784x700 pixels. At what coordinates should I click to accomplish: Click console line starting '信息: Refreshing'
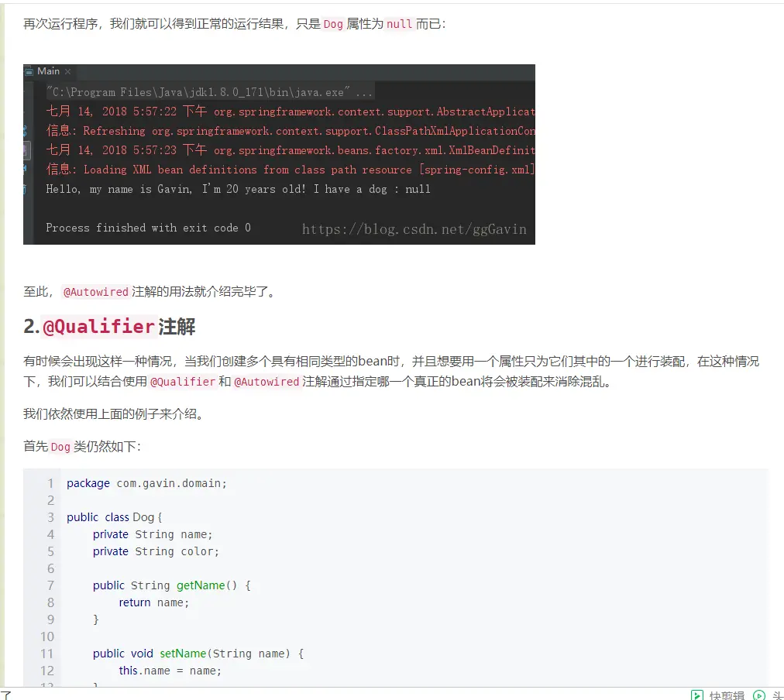pos(291,131)
